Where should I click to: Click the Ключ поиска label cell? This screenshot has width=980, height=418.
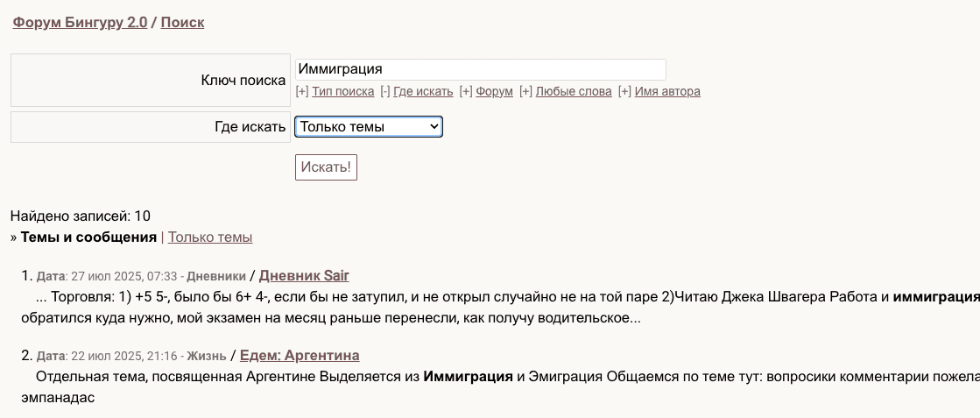click(x=149, y=81)
